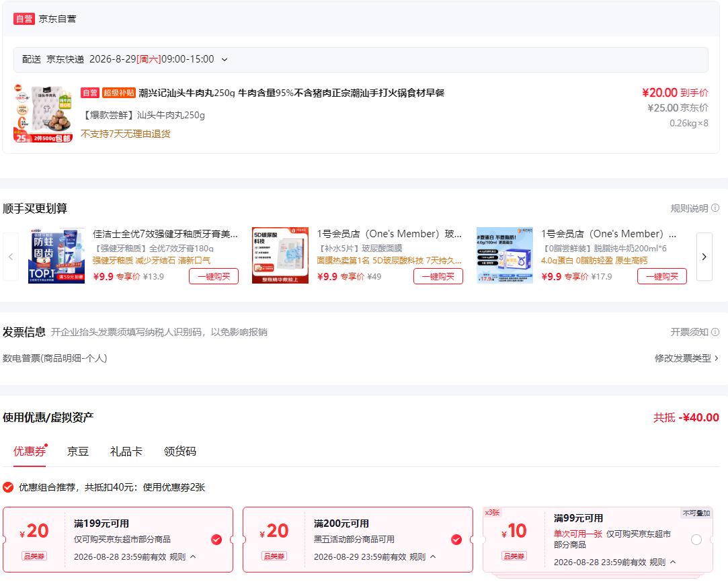Open the 潮兴记汕头牛肉丸250g product title
Image resolution: width=728 pixels, height=586 pixels.
click(291, 93)
